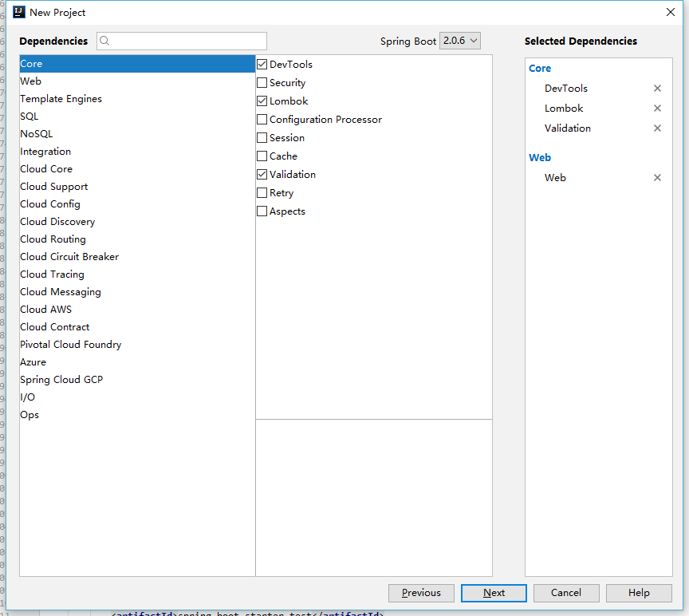Remove Web from Selected Dependencies
The height and width of the screenshot is (616, 689).
pos(657,177)
